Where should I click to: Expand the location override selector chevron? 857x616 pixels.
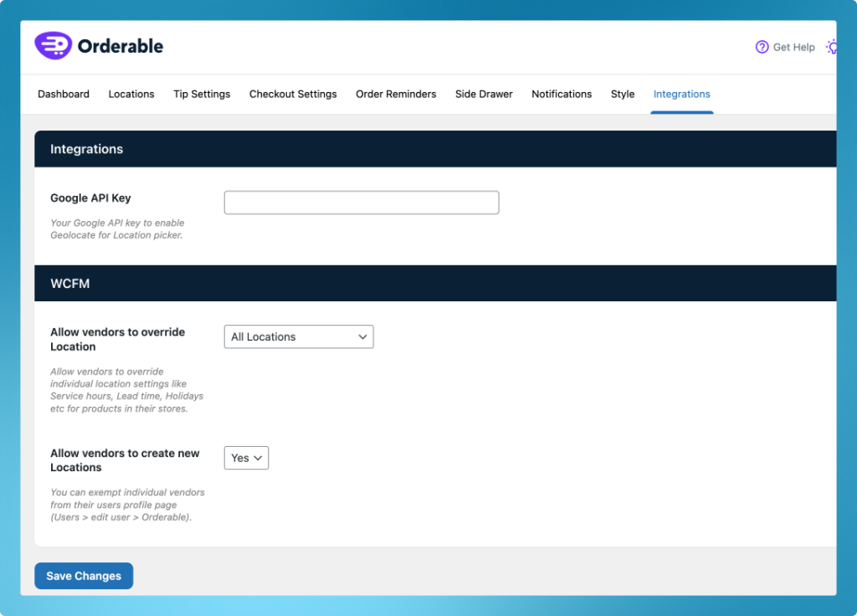(x=363, y=336)
